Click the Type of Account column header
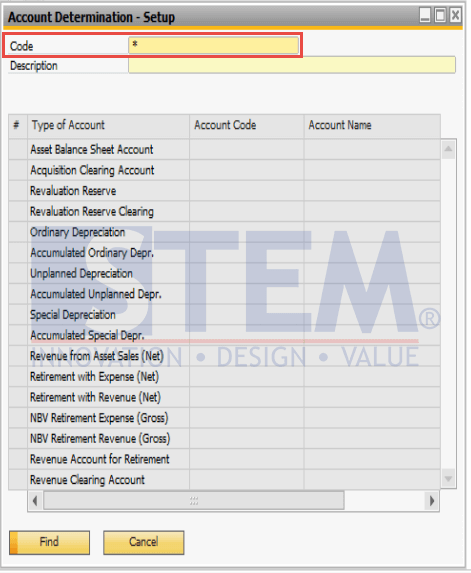Screen dimensions: 471x573 [109, 126]
